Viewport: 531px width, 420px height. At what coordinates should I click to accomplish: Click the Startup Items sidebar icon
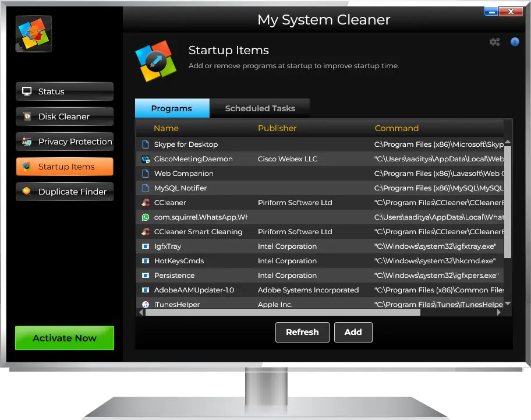(27, 166)
